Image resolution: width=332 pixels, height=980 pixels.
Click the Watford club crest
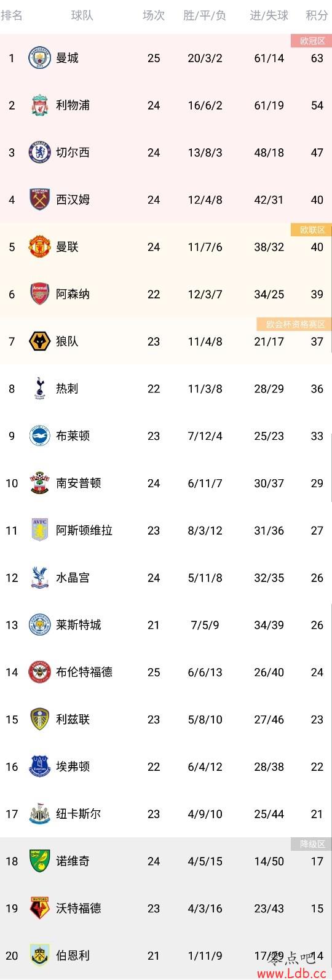pyautogui.click(x=40, y=908)
